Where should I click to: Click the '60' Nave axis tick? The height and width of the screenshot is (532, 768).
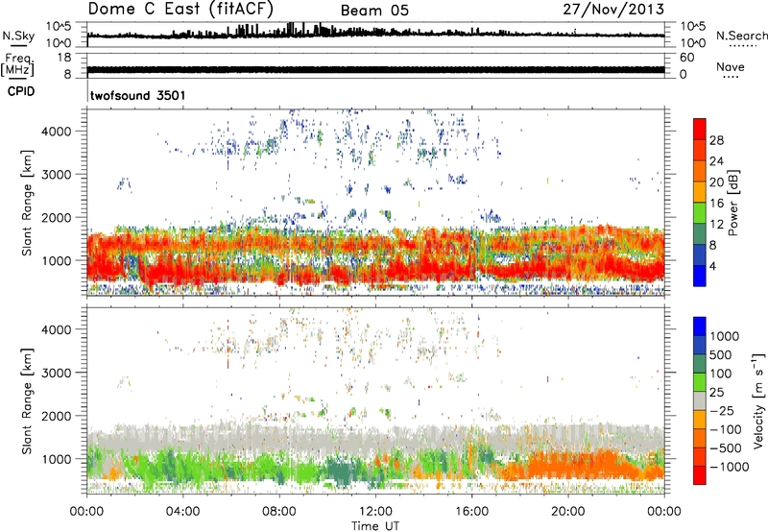point(686,58)
